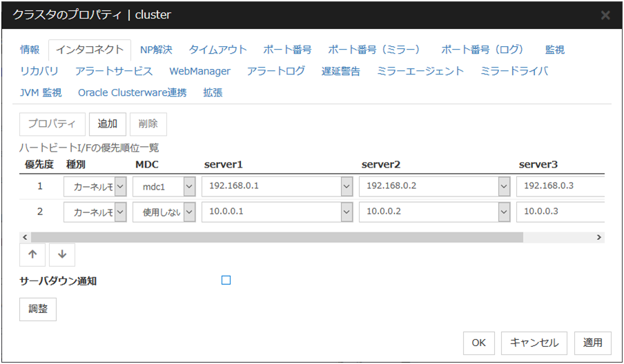Click the horizontal scrollbar left arrow
Viewport: 624px width, 364px height.
[26, 237]
